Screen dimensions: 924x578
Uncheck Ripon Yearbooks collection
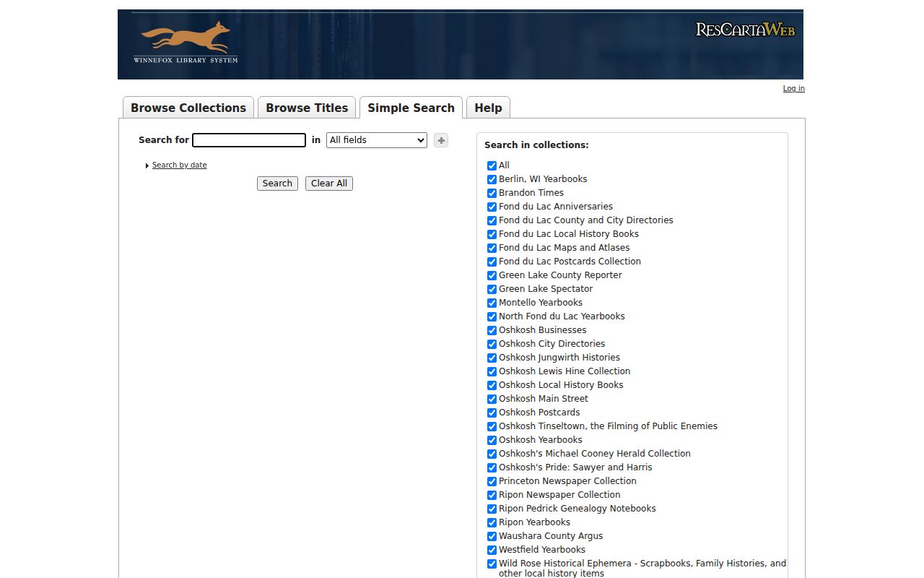point(492,522)
